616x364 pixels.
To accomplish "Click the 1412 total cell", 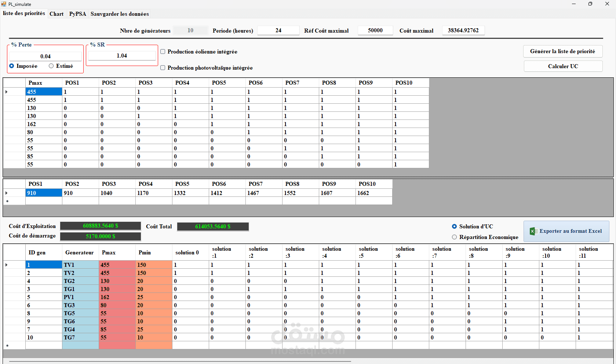I will coord(227,193).
